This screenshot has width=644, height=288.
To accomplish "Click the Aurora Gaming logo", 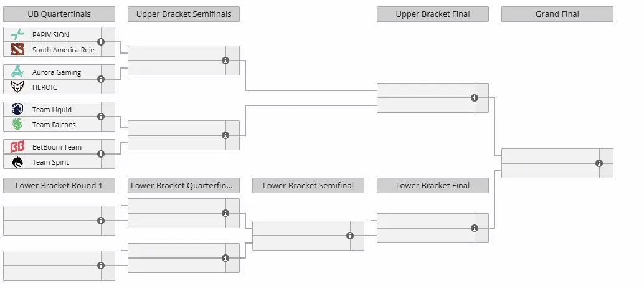I will coord(17,72).
